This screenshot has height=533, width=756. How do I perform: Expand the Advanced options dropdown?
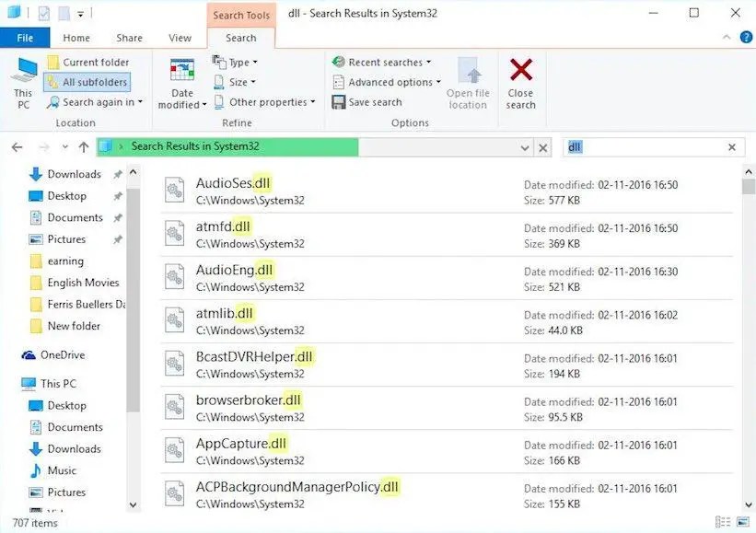point(384,82)
